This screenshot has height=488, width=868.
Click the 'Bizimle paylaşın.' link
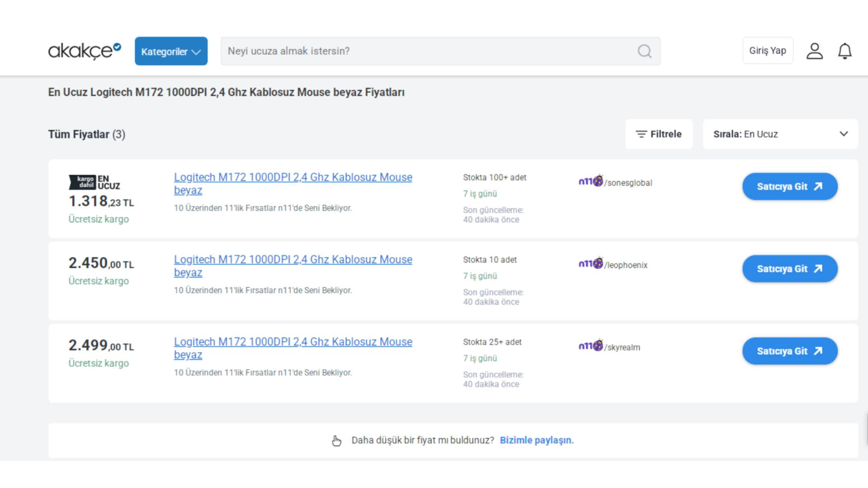[x=537, y=441]
